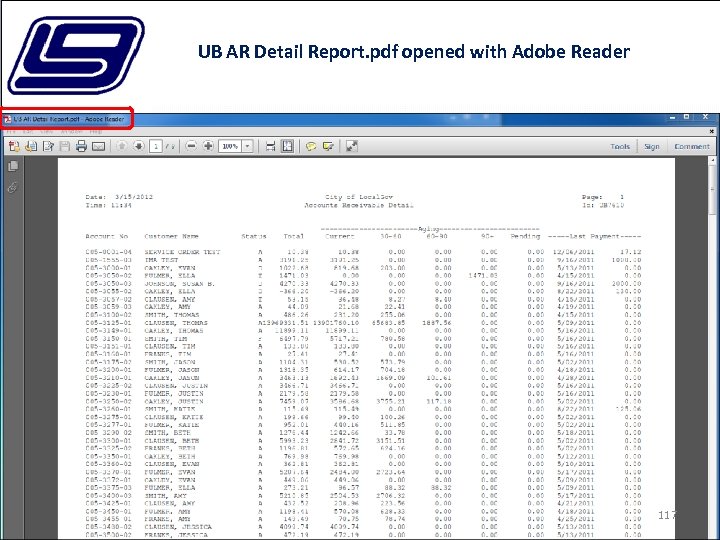Click the 'Account No' column header
Viewport: 720px width, 540px height.
click(x=107, y=236)
